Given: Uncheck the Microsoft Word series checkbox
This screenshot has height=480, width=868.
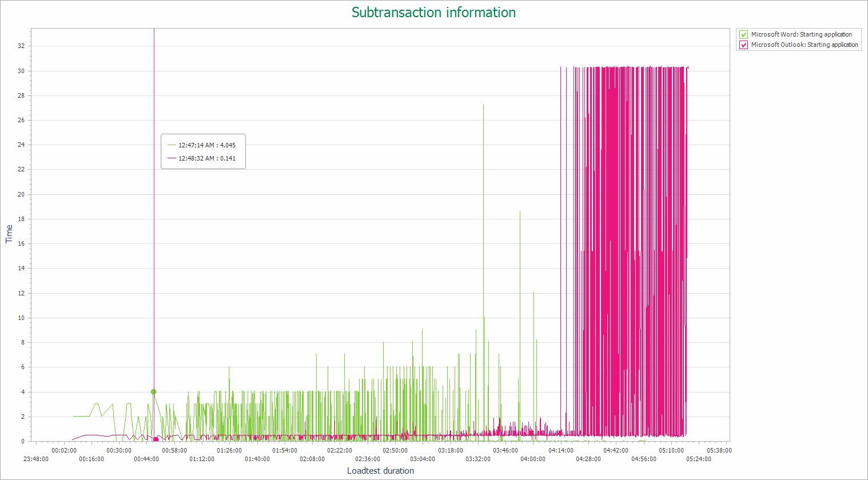Looking at the screenshot, I should [x=743, y=34].
